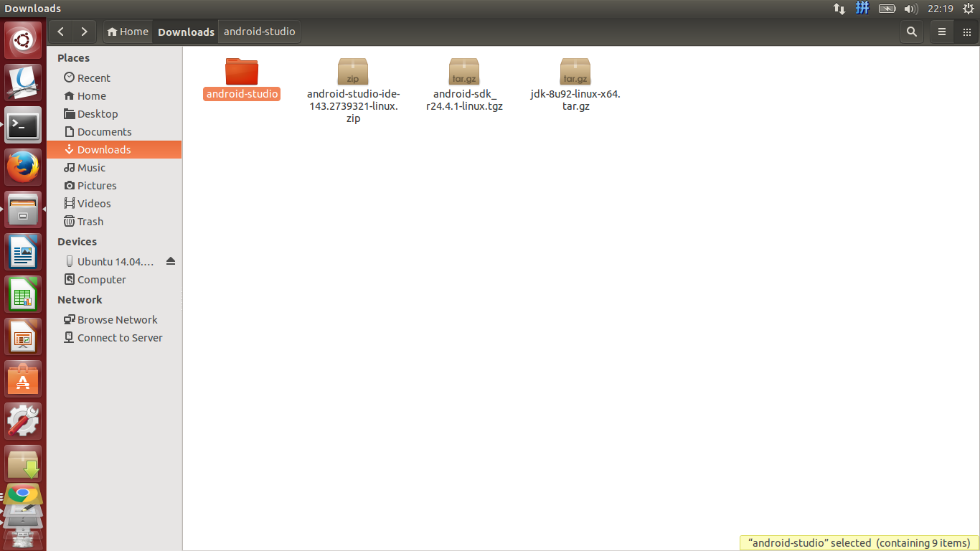Switch to list view button
This screenshot has height=551, width=980.
tap(942, 32)
